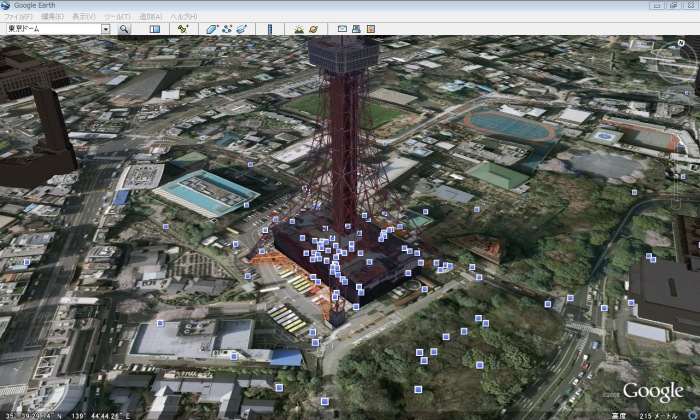Open the ツール(T) menu
Image resolution: width=700 pixels, height=420 pixels.
point(117,16)
